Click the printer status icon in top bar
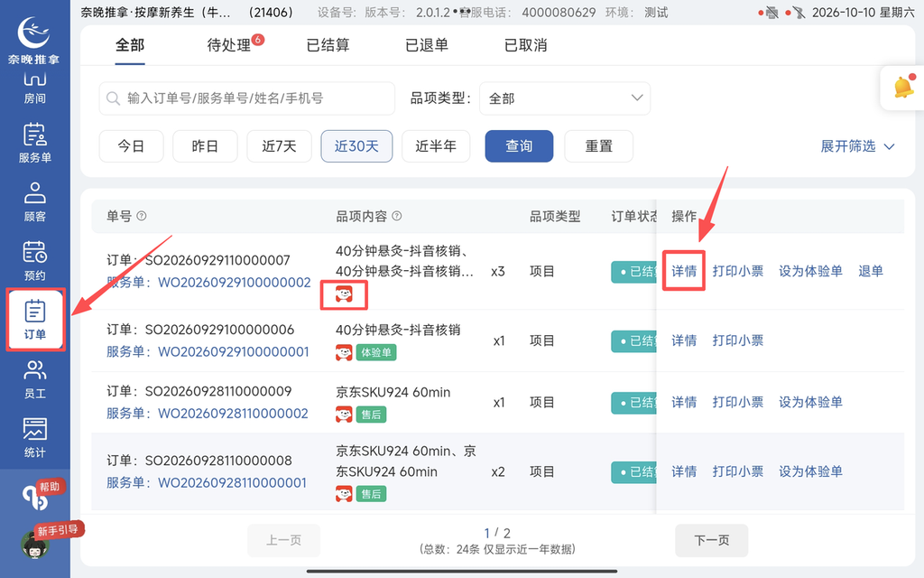 click(x=772, y=13)
